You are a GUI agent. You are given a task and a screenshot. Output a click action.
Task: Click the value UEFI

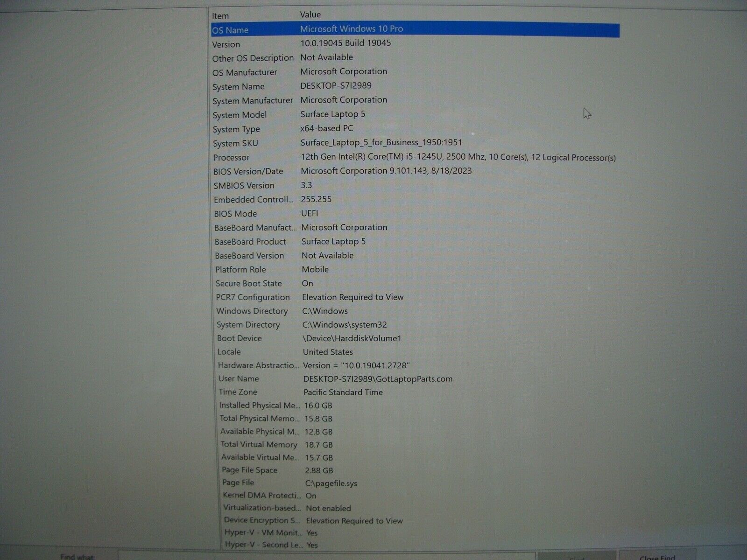click(x=310, y=213)
